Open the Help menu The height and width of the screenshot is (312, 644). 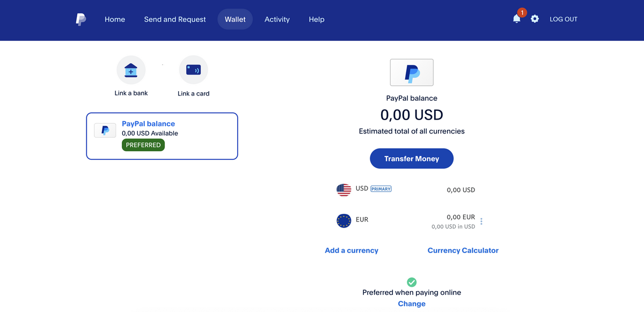click(317, 19)
